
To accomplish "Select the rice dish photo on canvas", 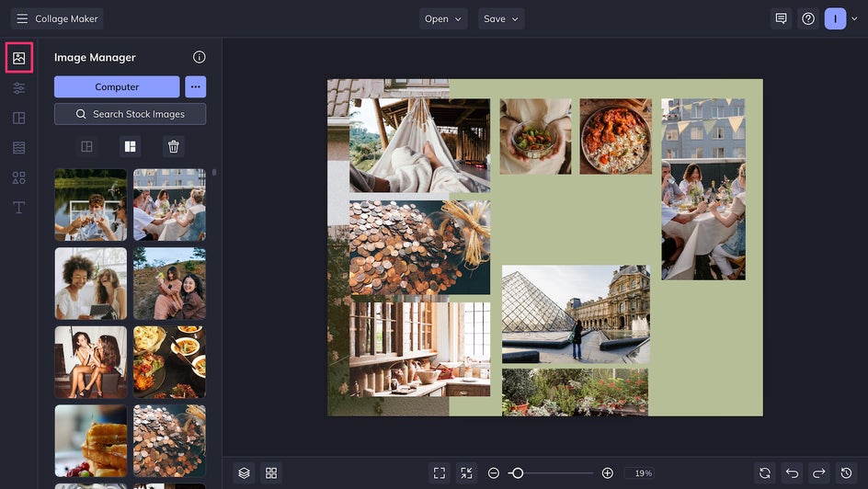I will tap(615, 137).
